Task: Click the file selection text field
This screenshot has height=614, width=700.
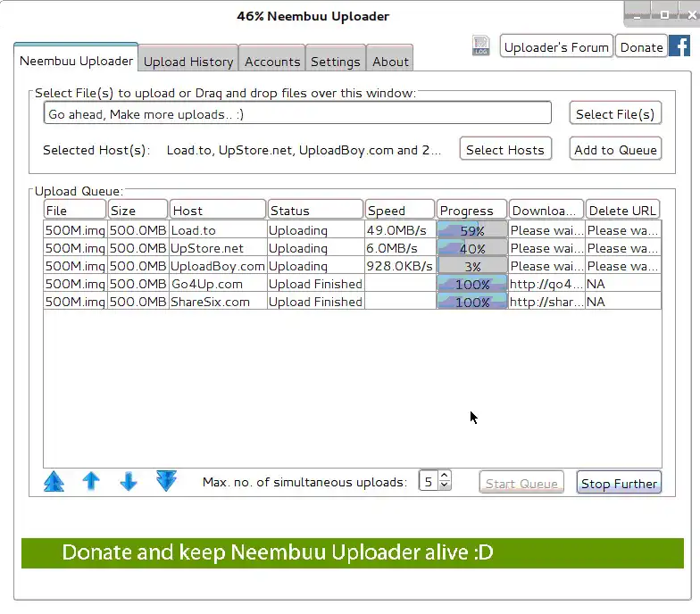Action: point(297,114)
